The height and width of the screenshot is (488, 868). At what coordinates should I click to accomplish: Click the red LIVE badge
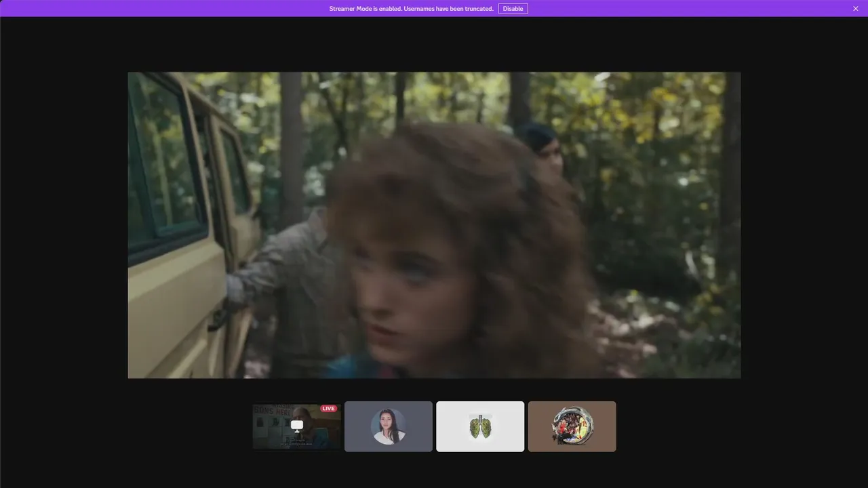click(x=328, y=409)
